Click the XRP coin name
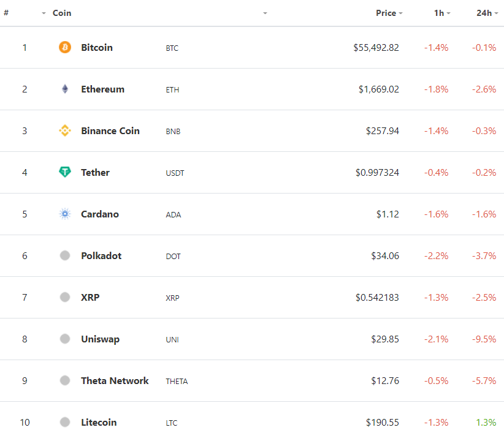The width and height of the screenshot is (504, 441). (90, 297)
